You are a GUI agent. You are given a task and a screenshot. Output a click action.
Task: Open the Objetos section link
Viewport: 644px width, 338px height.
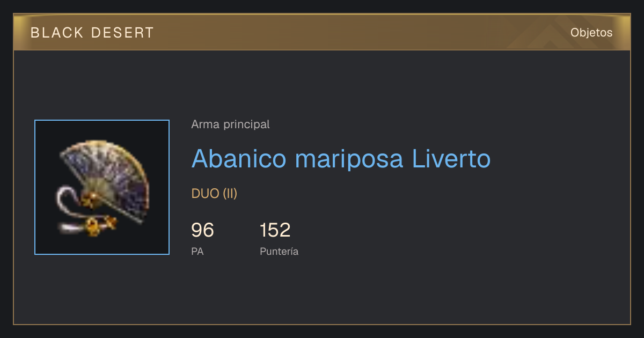[x=591, y=33]
